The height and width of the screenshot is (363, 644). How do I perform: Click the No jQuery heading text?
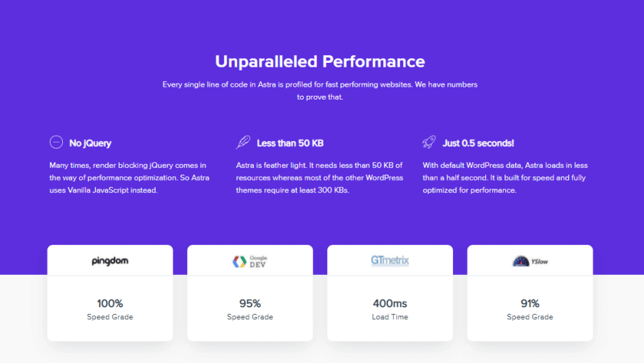[x=90, y=143]
